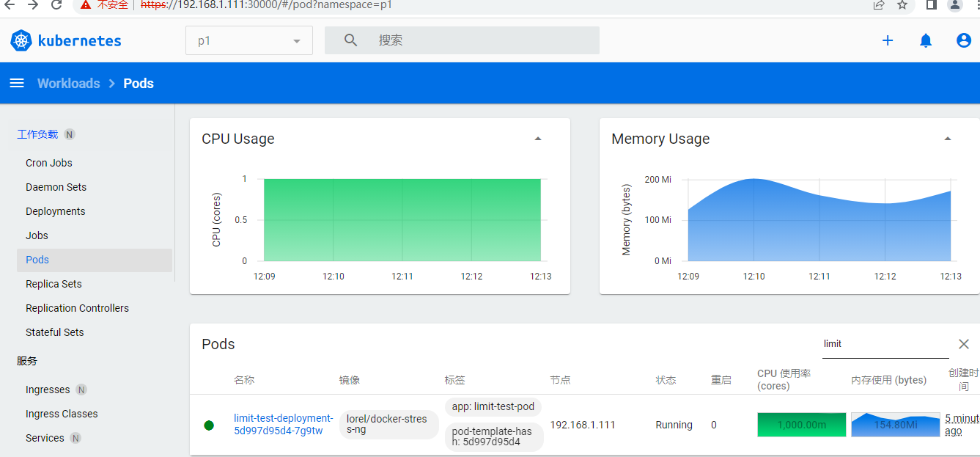
Task: Click the N badge beside 工作负载
Action: [69, 134]
